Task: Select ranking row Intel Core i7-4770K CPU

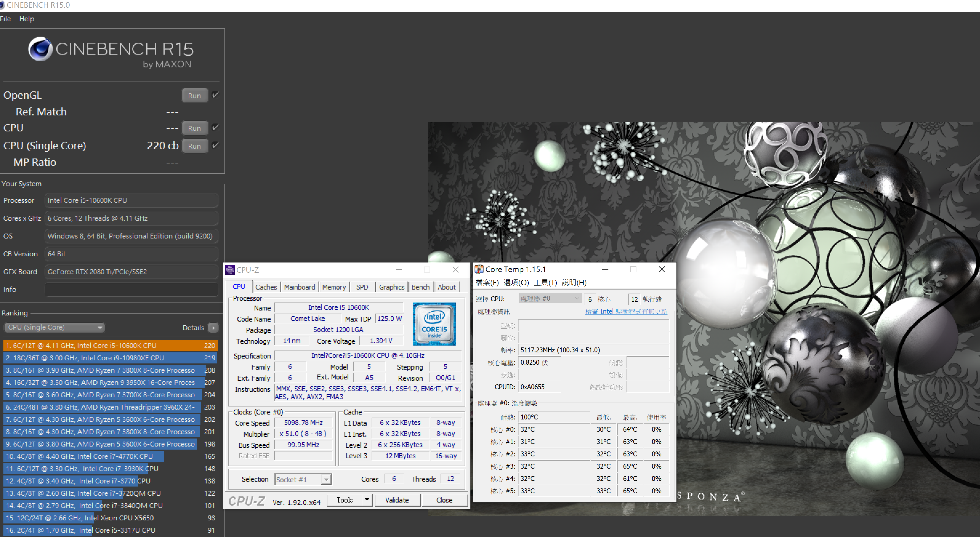Action: tap(111, 456)
